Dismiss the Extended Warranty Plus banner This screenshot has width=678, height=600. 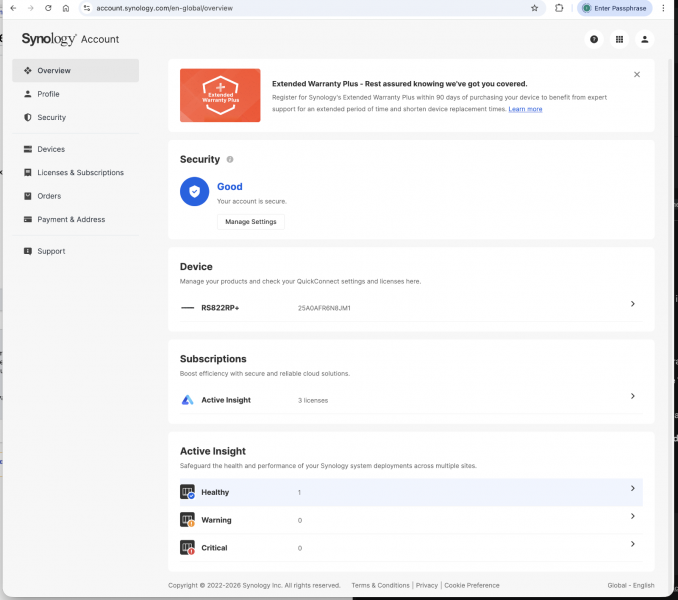point(637,74)
